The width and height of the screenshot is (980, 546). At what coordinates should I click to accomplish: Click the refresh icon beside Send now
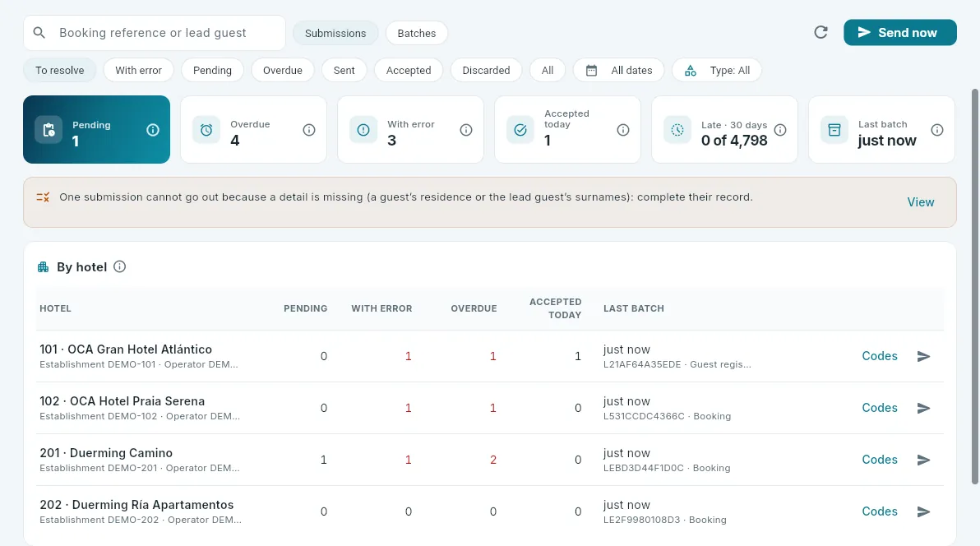pos(821,33)
